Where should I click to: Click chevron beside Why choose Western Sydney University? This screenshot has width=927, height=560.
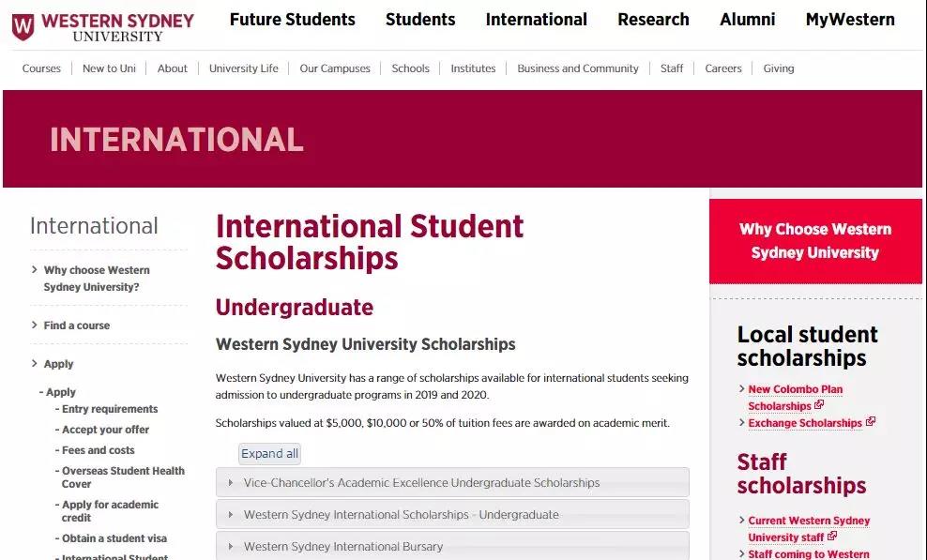point(35,270)
